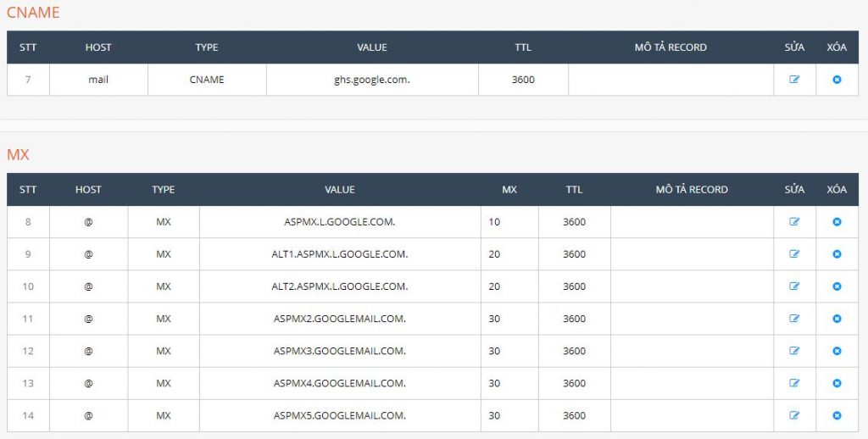Click the ALT2.ASPMX.L.GOOGLE.COM. value text
This screenshot has height=439, width=868.
tap(339, 286)
